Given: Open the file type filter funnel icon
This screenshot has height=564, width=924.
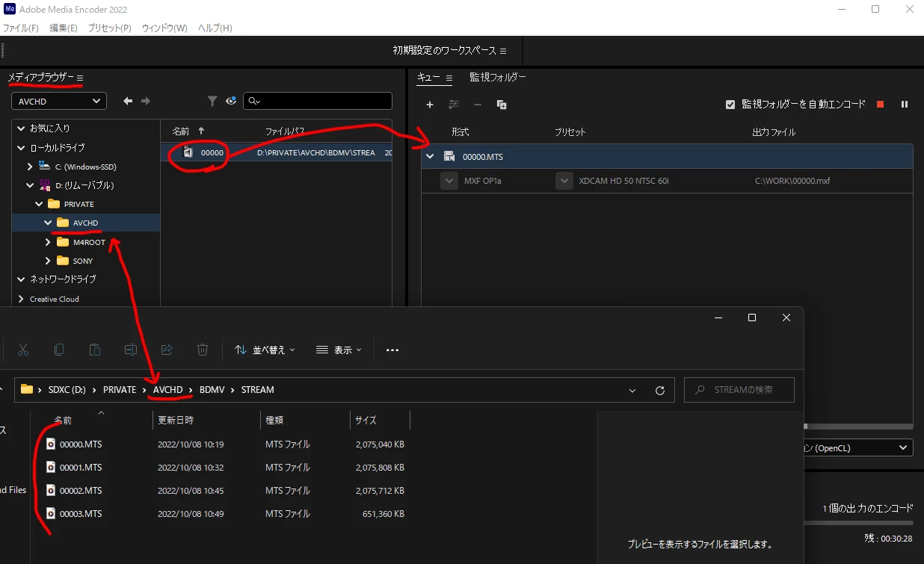Looking at the screenshot, I should (212, 101).
